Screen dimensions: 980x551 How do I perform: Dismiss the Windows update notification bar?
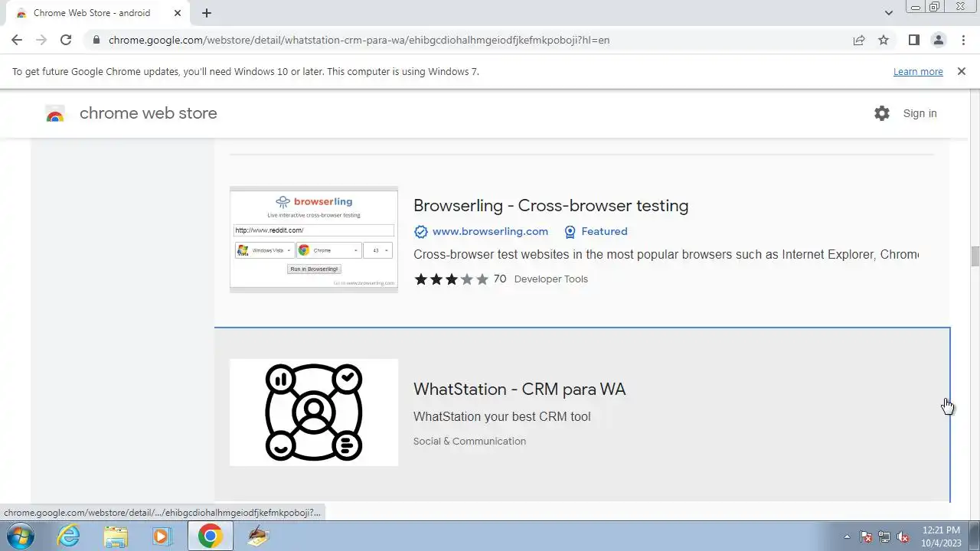click(x=962, y=71)
